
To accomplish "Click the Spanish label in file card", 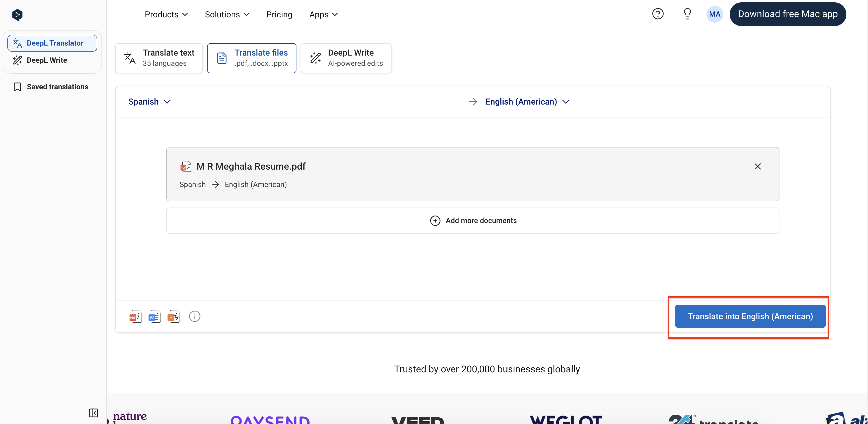I will pyautogui.click(x=192, y=185).
